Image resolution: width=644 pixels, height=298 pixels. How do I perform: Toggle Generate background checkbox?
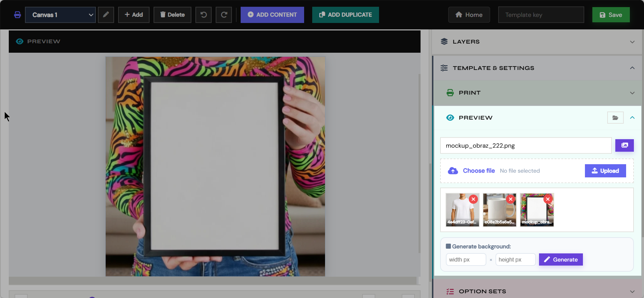tap(448, 246)
